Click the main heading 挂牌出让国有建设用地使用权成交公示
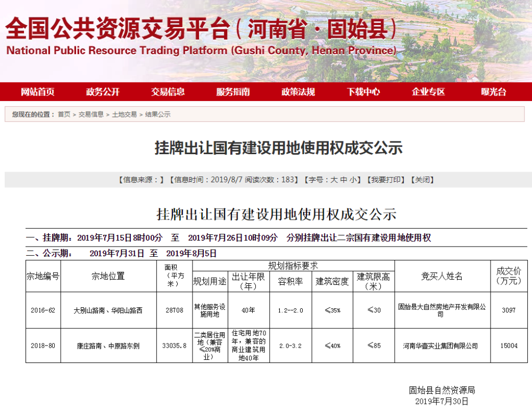Screen dimensions: 532x413 [x=279, y=148]
